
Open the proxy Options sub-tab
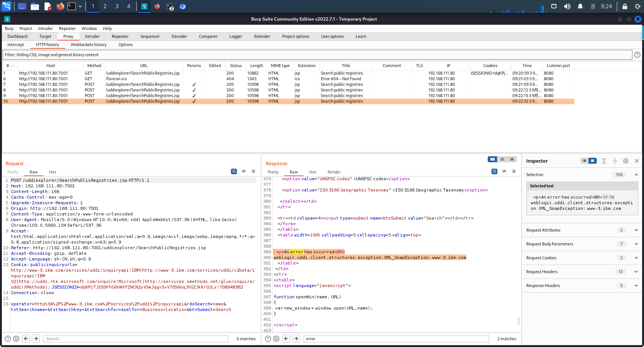pos(126,45)
